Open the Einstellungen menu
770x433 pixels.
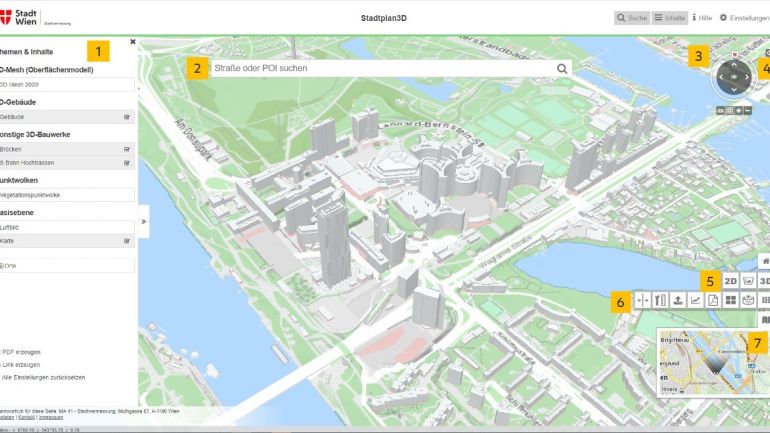pyautogui.click(x=744, y=18)
